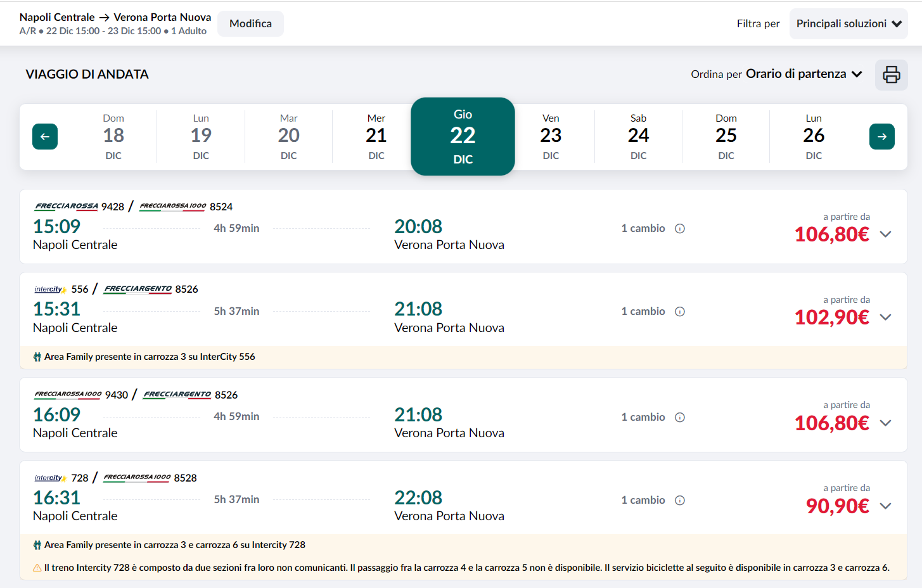Select Mer 21 Dic date tab
The height and width of the screenshot is (588, 922).
(x=376, y=137)
